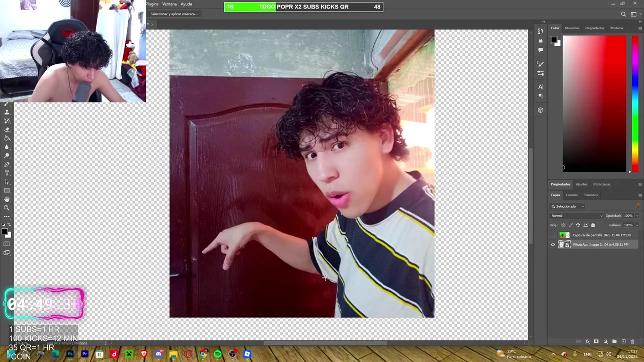The image size is (644, 362).
Task: Toggle lock transparent pixels
Action: point(563,225)
